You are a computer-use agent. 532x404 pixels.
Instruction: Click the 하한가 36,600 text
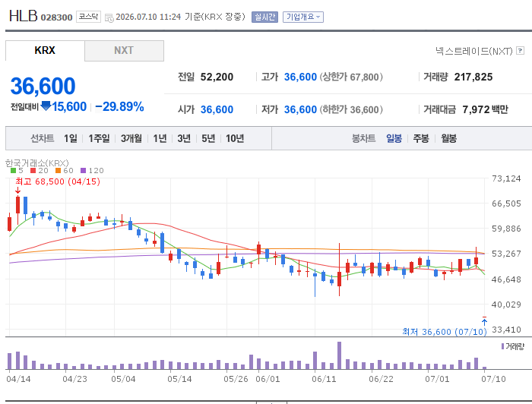click(x=351, y=110)
